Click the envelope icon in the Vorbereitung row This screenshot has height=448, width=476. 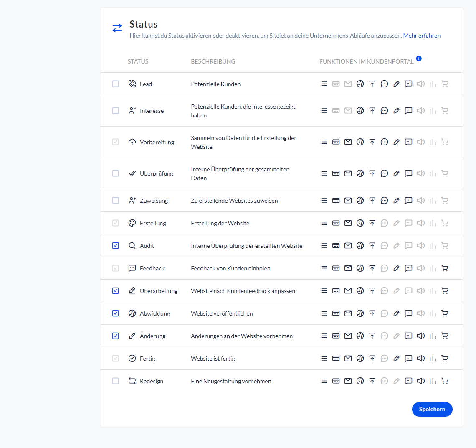click(x=348, y=142)
